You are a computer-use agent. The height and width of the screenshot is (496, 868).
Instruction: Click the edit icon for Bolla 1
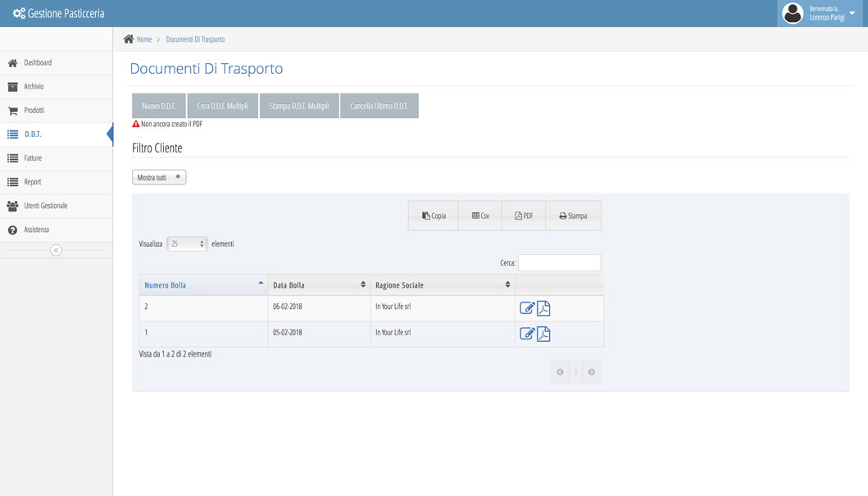click(x=527, y=334)
